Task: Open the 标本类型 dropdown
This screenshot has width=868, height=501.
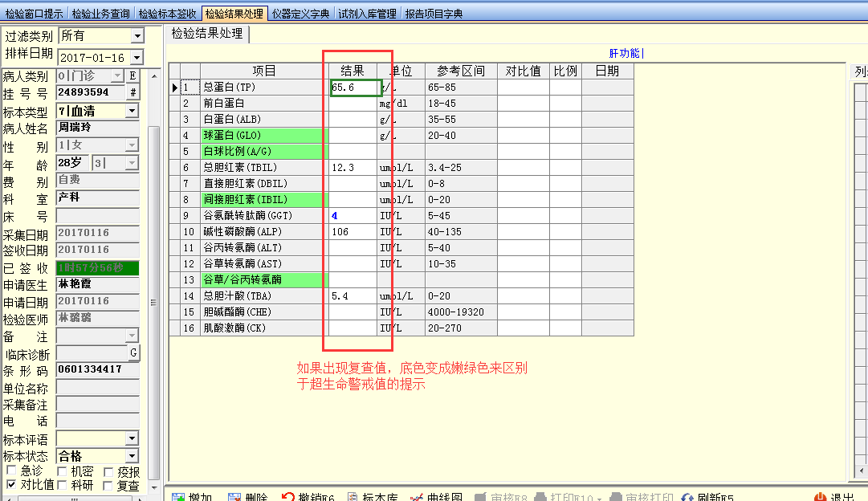Action: (132, 112)
